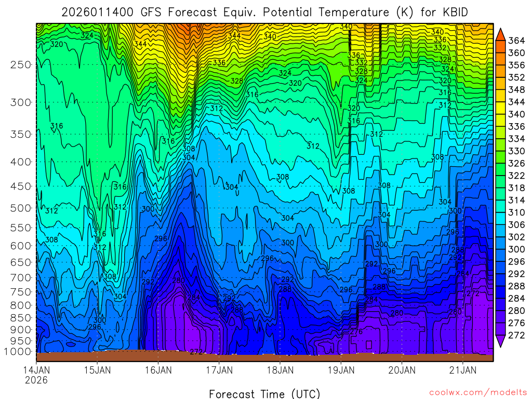
Task: Pick the legend color band between 340 and 344
Action: (x=500, y=108)
